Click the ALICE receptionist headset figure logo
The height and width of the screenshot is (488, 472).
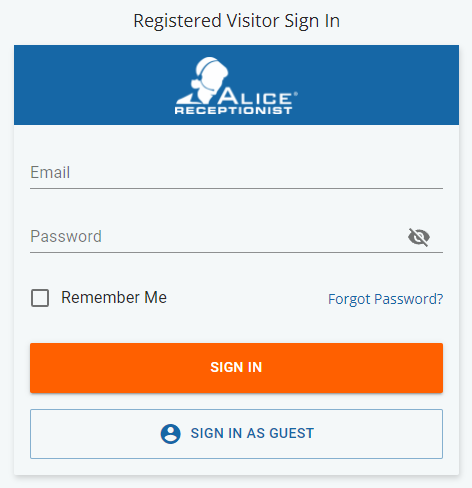(203, 80)
